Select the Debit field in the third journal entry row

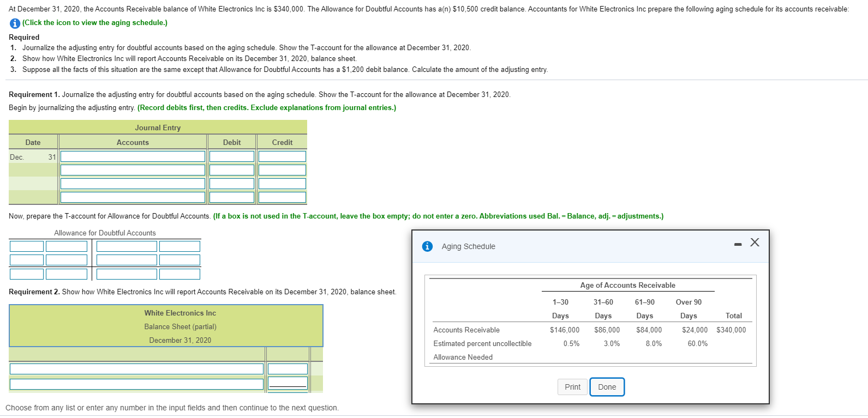pos(232,184)
